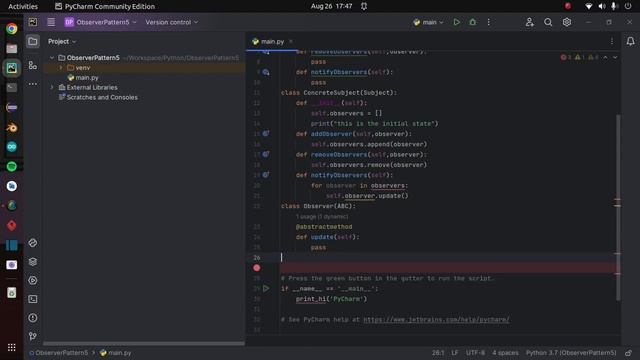The height and width of the screenshot is (360, 640).
Task: Remove the red breakpoint in the gutter
Action: pyautogui.click(x=257, y=268)
